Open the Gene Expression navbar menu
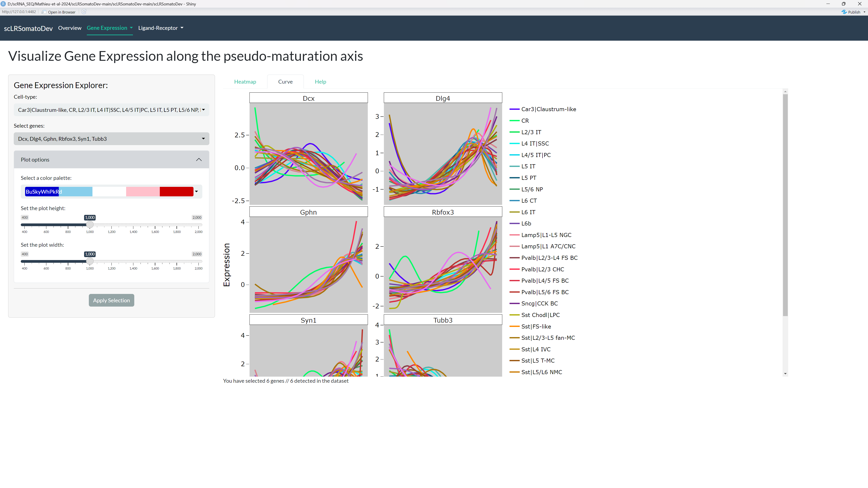 click(x=109, y=28)
